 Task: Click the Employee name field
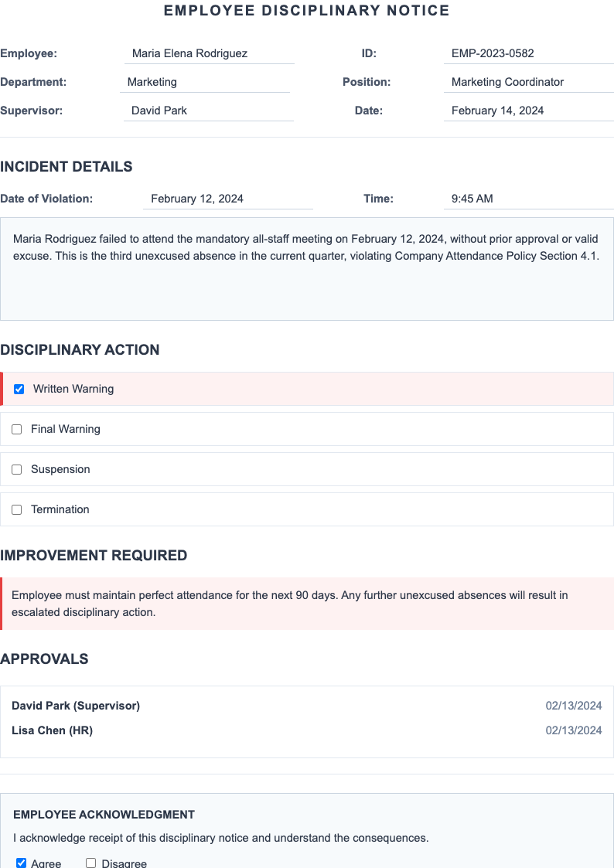pos(209,53)
